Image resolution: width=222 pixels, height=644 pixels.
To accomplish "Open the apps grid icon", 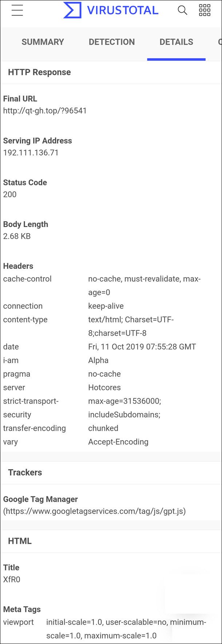I will pos(205,10).
